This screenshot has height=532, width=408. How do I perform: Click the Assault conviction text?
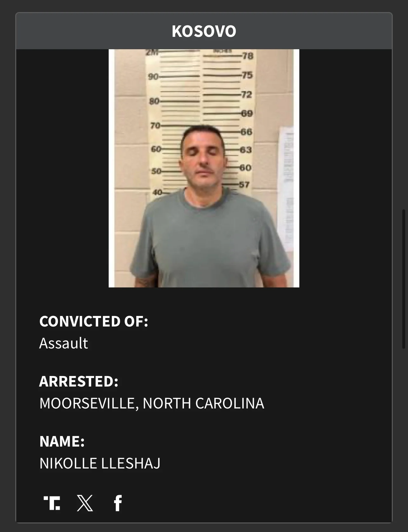pos(64,343)
